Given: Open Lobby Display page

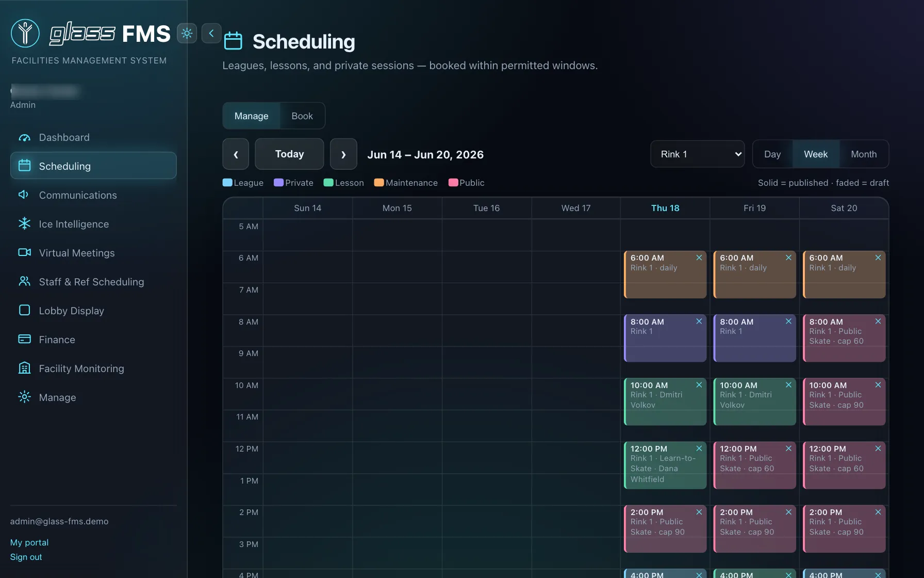Looking at the screenshot, I should (93, 311).
